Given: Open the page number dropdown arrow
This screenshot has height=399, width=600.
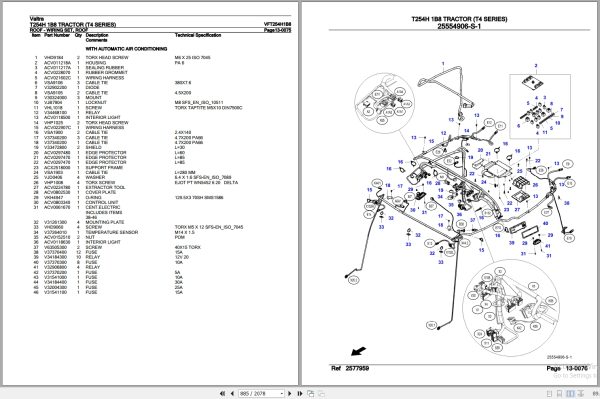Looking at the screenshot, I should pyautogui.click(x=282, y=393).
